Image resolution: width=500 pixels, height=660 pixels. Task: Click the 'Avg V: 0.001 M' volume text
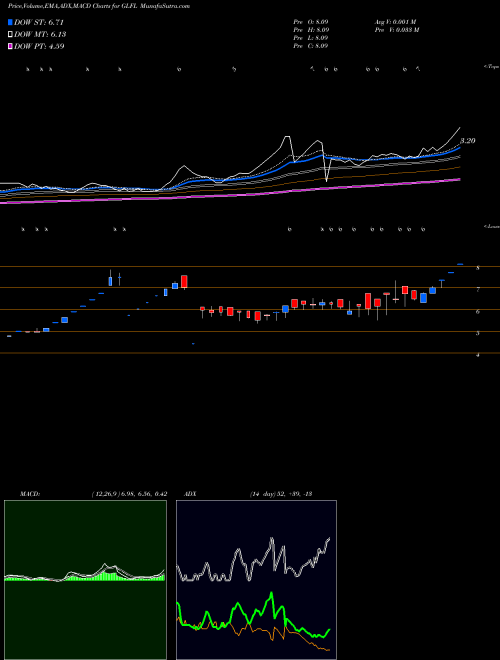click(396, 22)
